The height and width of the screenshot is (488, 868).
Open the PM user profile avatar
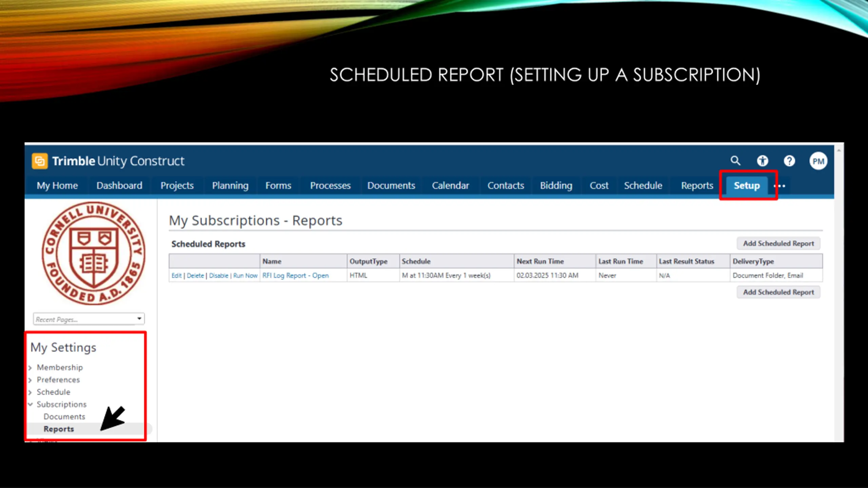pos(818,161)
